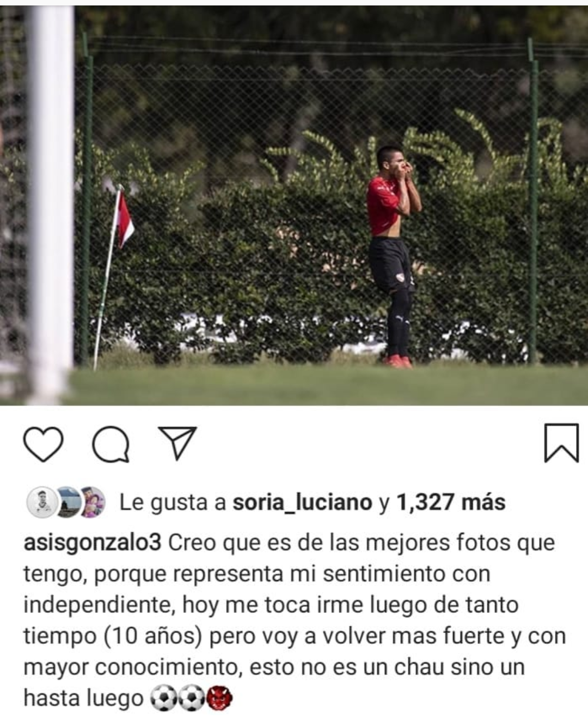Click the red devil emoji in the caption
The image size is (588, 725).
pyautogui.click(x=219, y=698)
